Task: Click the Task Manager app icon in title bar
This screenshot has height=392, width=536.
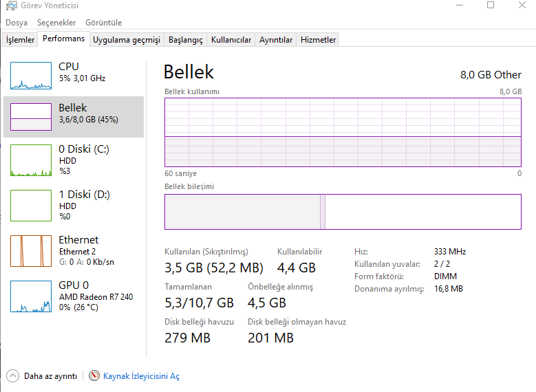Action: tap(11, 6)
